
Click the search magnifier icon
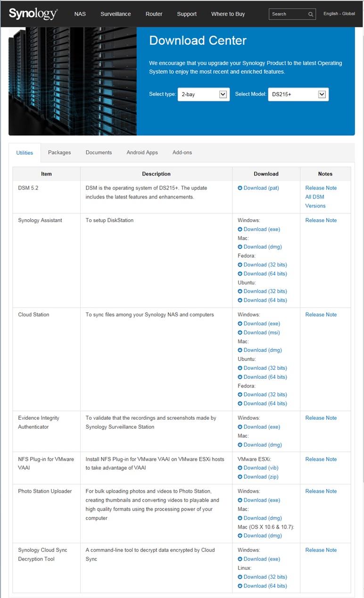click(x=311, y=14)
